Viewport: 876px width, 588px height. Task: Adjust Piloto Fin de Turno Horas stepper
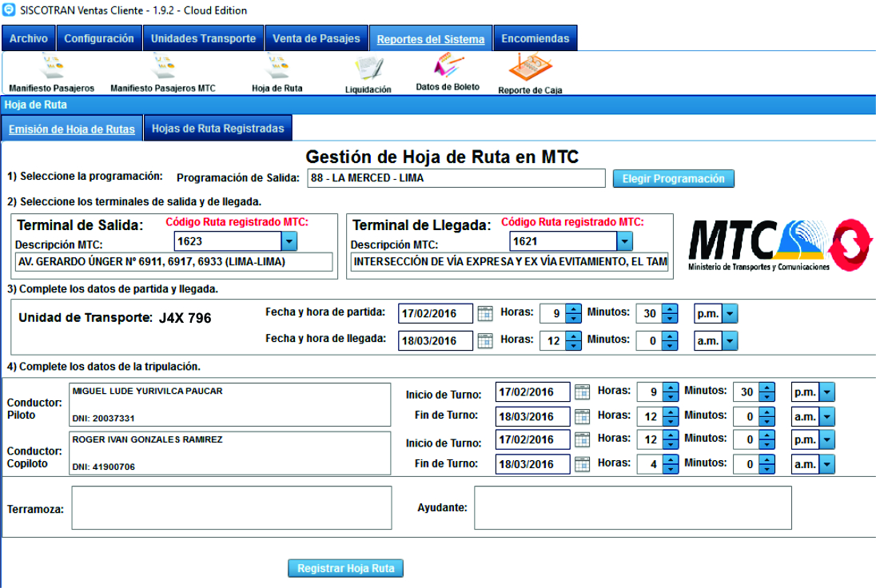click(x=671, y=416)
